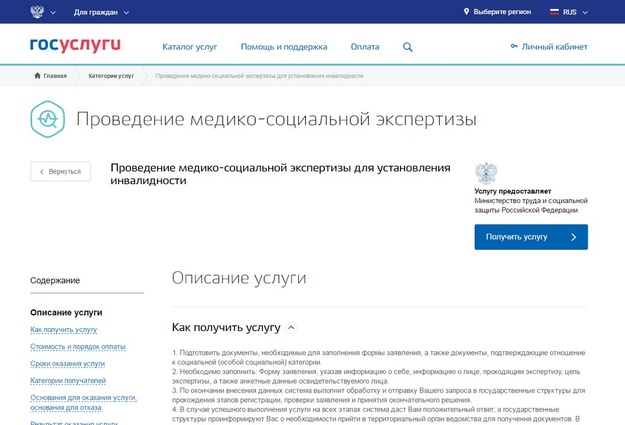
Task: Collapse the 'Как получить услугу' section
Action: pos(291,327)
